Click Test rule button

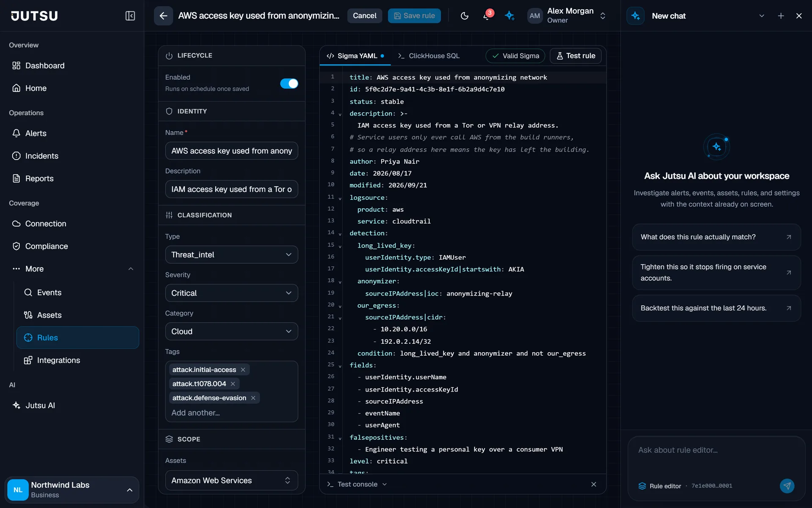coord(576,56)
